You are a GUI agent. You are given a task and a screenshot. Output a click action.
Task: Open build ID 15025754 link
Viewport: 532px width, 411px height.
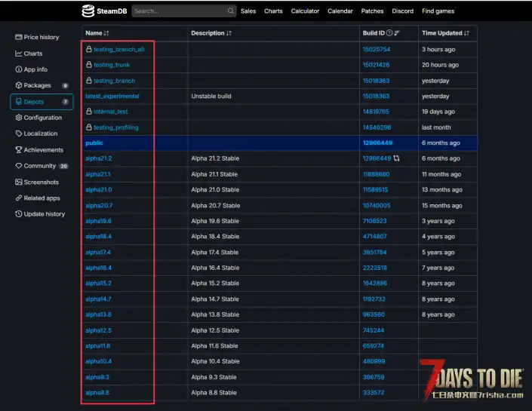coord(377,50)
